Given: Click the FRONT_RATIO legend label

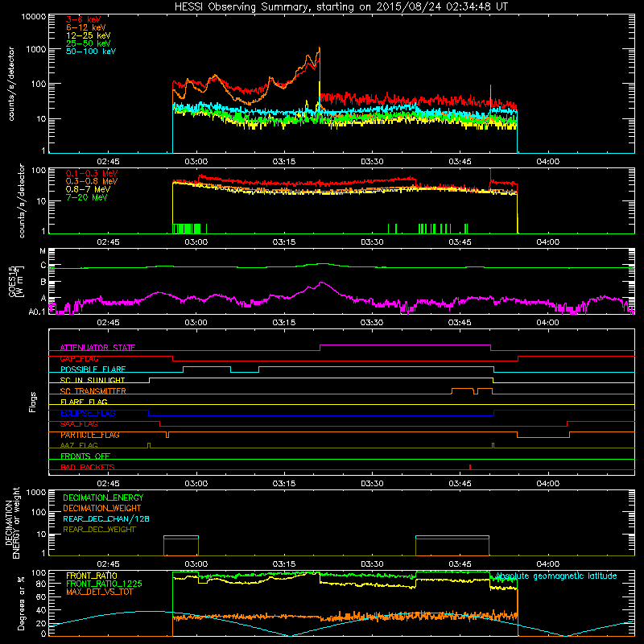Looking at the screenshot, I should click(92, 576).
